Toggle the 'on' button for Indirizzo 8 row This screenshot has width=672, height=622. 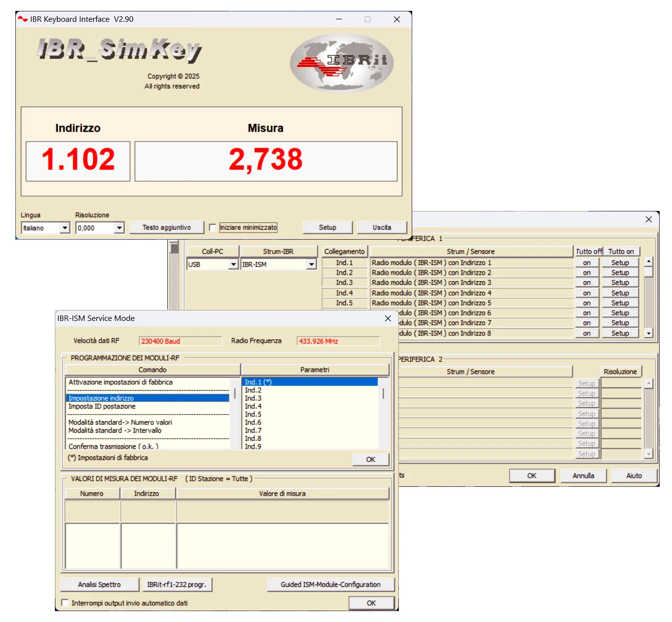587,333
